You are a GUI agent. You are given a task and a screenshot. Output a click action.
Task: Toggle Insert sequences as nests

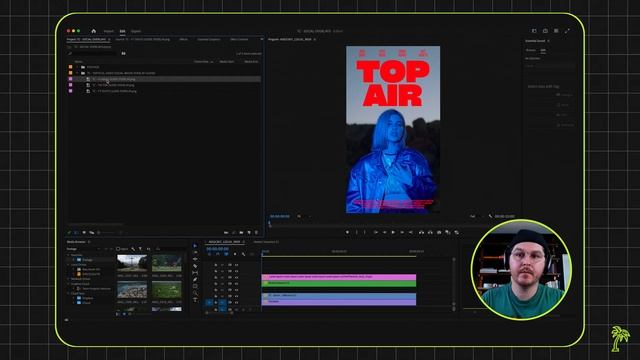pyautogui.click(x=209, y=254)
